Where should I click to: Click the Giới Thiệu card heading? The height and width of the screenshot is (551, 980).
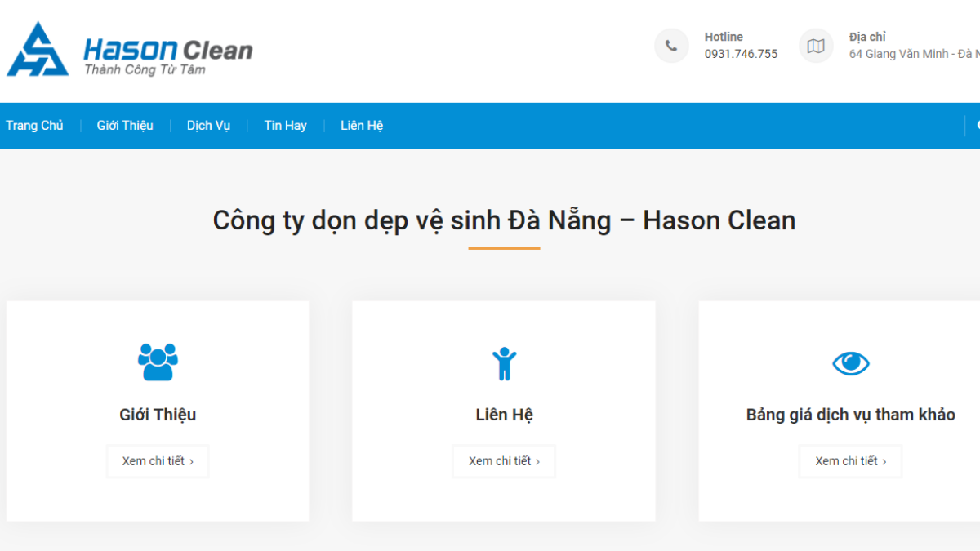pos(158,415)
